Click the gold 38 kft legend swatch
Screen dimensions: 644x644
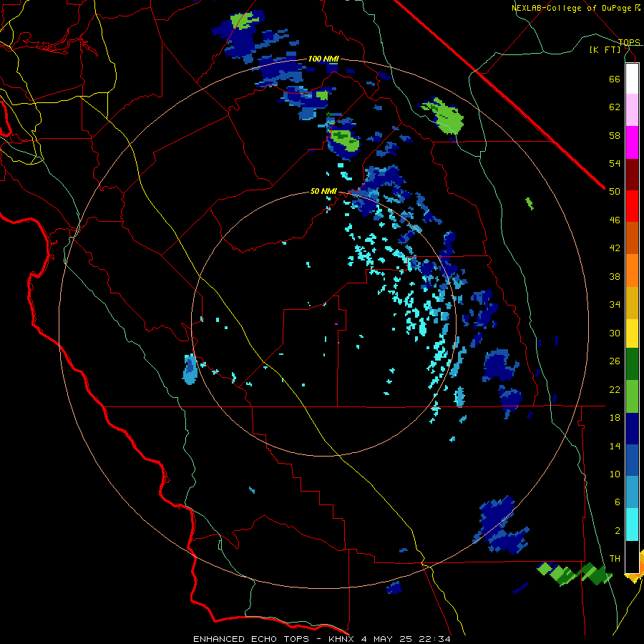pos(632,303)
